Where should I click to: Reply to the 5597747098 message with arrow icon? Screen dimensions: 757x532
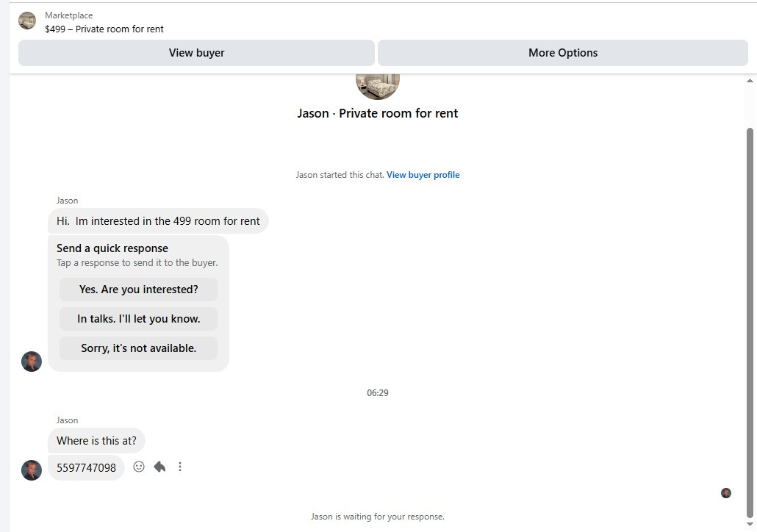point(159,467)
